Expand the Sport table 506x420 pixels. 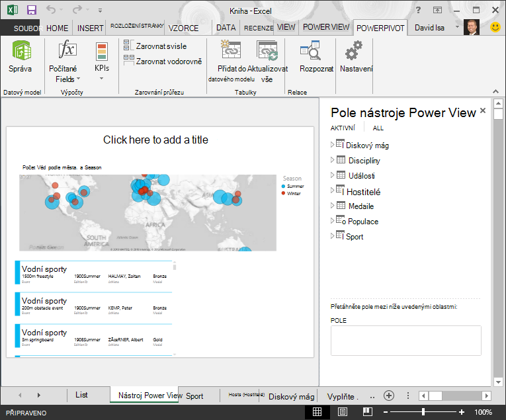click(x=333, y=236)
